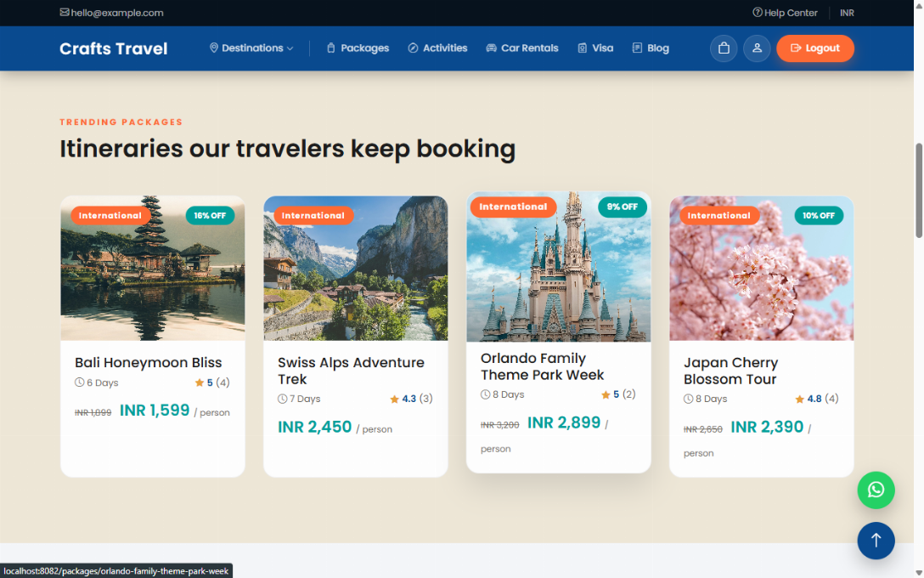Click clock icon beside 7 Days
Viewport: 924px width, 578px height.
pyautogui.click(x=282, y=399)
